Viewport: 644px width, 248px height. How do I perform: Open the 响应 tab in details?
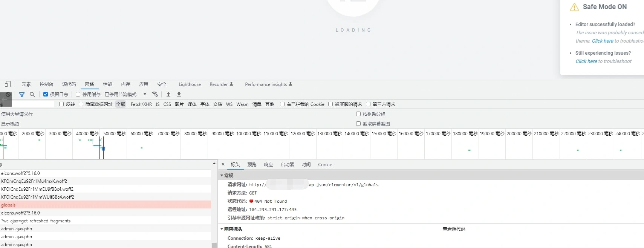(268, 165)
